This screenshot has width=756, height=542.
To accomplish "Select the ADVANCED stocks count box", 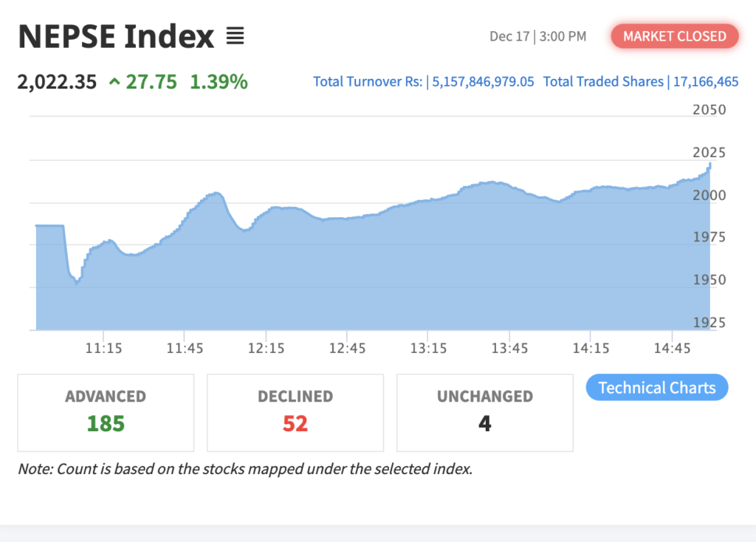I will (106, 412).
